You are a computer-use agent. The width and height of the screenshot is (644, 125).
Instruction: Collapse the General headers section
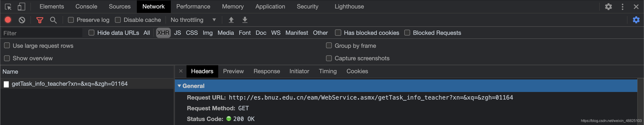pyautogui.click(x=179, y=86)
